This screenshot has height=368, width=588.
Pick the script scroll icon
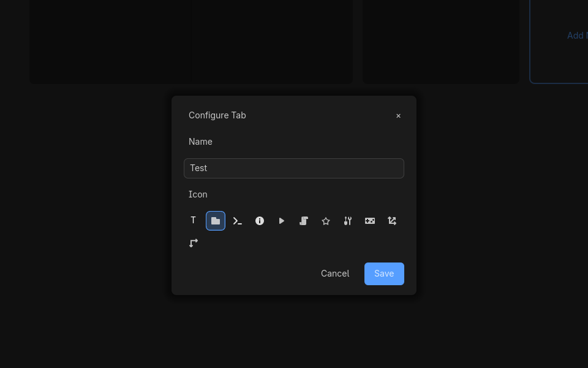point(304,221)
